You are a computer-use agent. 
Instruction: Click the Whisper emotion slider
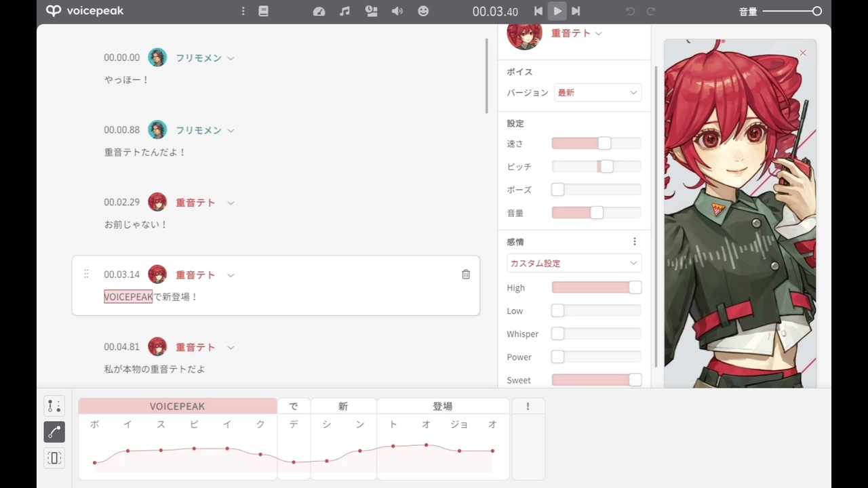coord(596,333)
